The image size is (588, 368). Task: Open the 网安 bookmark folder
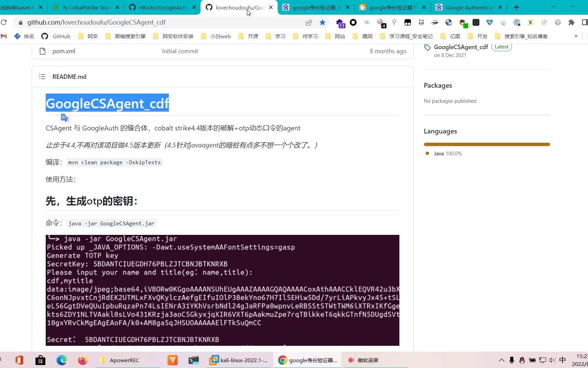(x=88, y=36)
